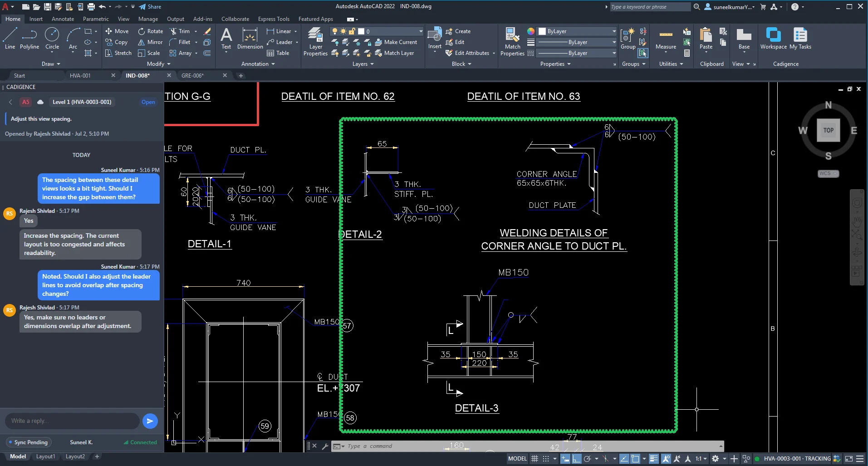
Task: Expand the Modify panel
Action: click(x=158, y=64)
